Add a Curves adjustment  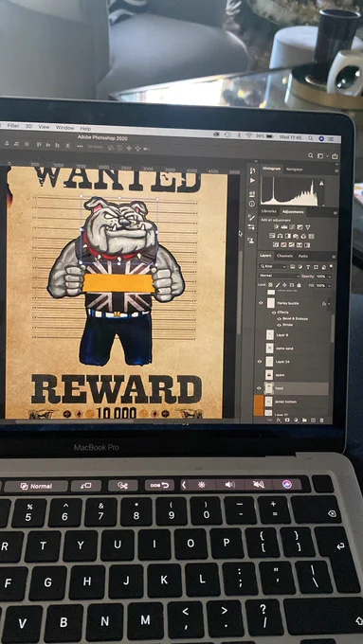coord(292,227)
